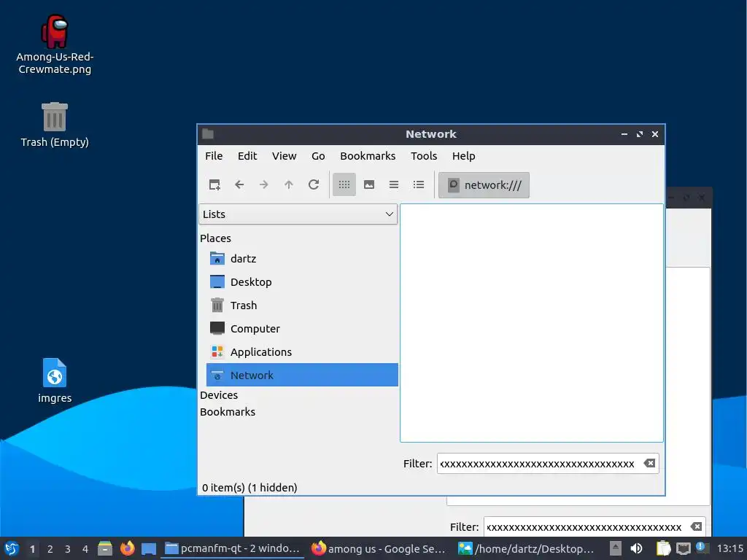747x560 pixels.
Task: Open the update notifier tray icon
Action: click(x=703, y=548)
